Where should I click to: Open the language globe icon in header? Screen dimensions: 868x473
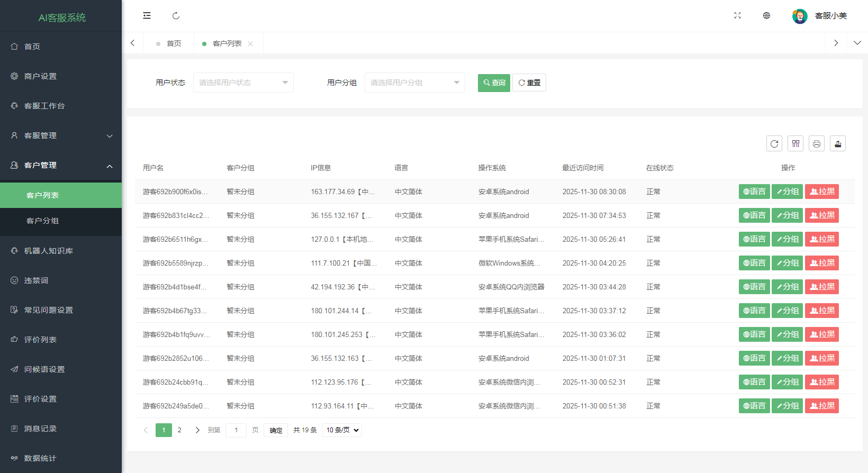(x=766, y=16)
